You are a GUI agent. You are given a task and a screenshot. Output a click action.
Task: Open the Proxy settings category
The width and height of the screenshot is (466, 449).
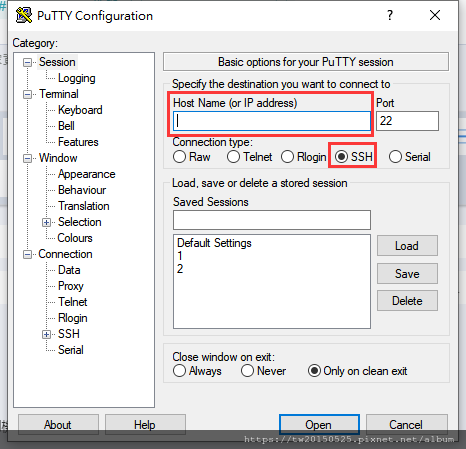tap(71, 286)
